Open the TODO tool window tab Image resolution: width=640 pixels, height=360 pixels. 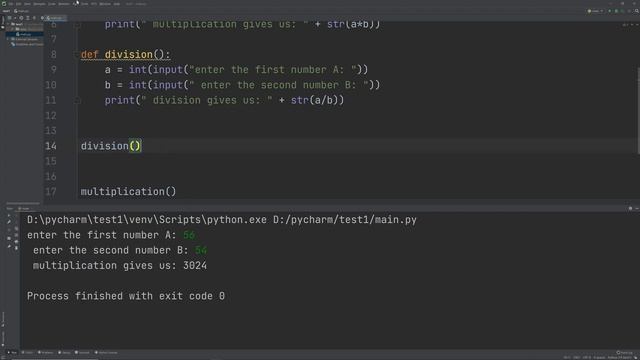27,353
